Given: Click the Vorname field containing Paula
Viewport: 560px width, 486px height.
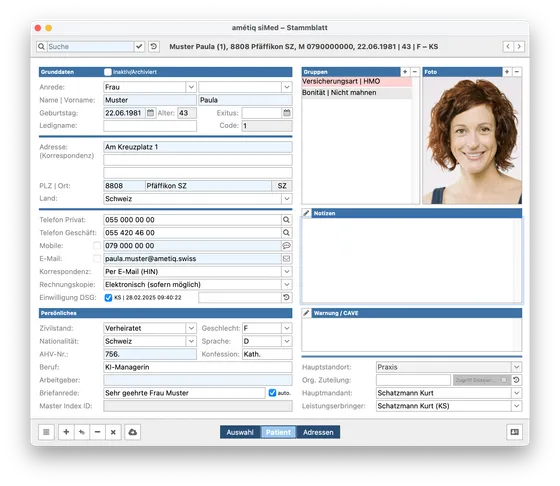Looking at the screenshot, I should pyautogui.click(x=245, y=100).
